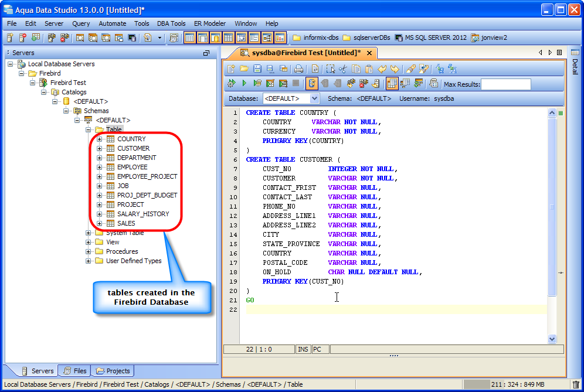Select the SALARY_HISTORY table in the tree
The height and width of the screenshot is (392, 584).
(x=143, y=214)
